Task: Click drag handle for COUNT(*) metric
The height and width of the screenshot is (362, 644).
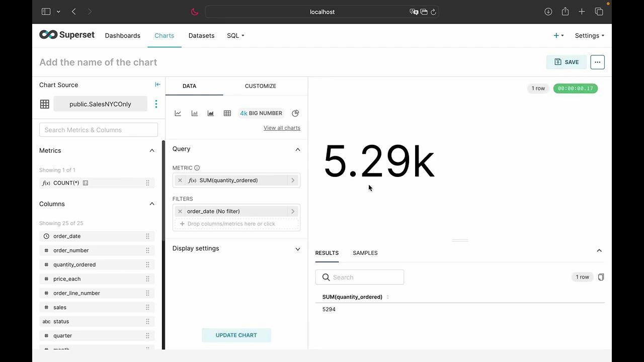Action: (147, 183)
